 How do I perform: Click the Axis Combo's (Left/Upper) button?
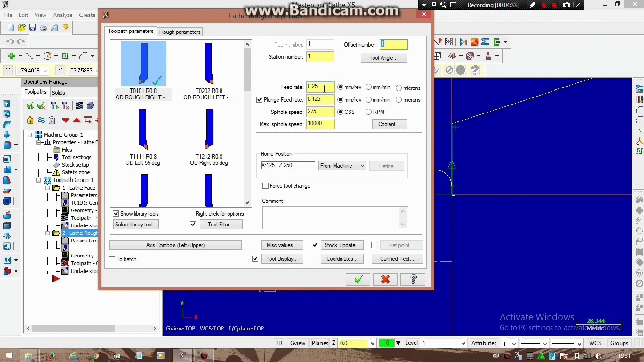click(x=176, y=245)
